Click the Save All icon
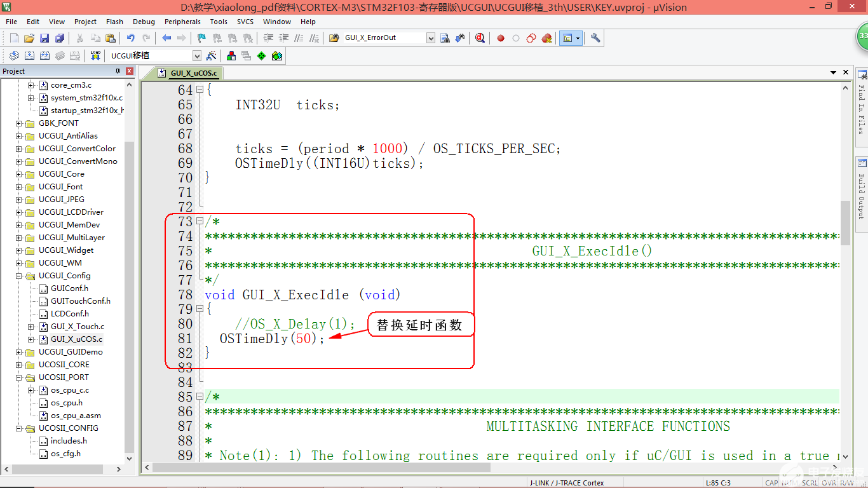Screen dimensions: 868x488 (x=60, y=38)
